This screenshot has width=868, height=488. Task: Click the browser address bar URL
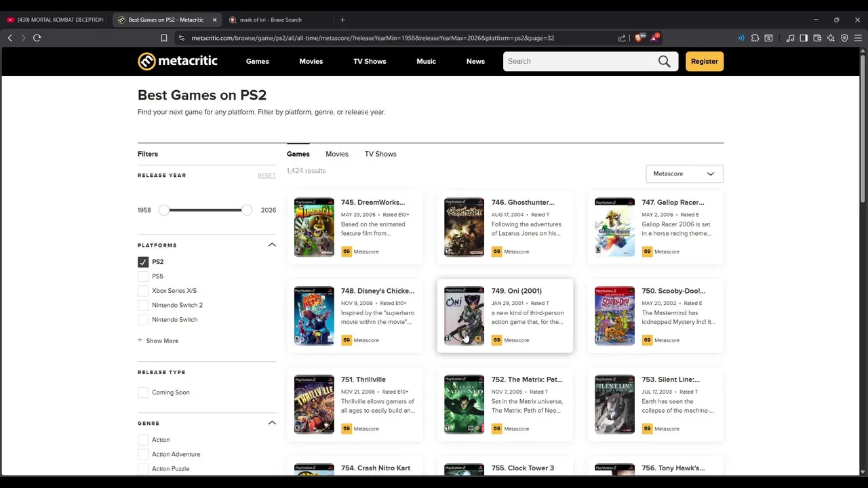(x=373, y=38)
